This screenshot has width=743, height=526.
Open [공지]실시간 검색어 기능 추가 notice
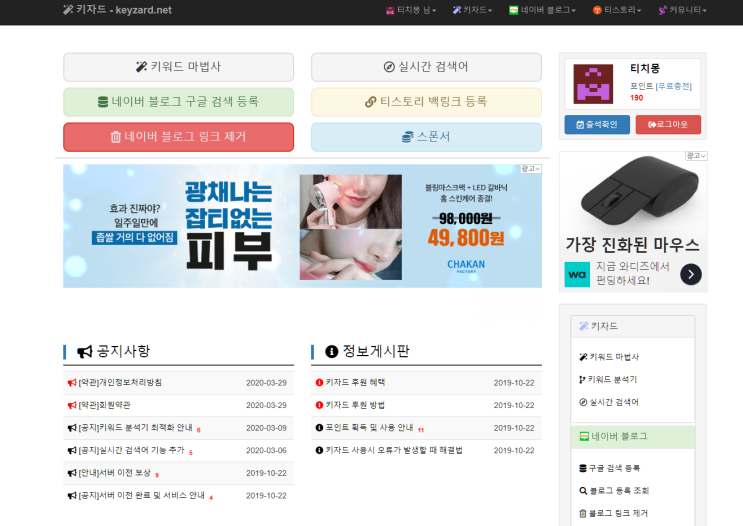point(131,450)
